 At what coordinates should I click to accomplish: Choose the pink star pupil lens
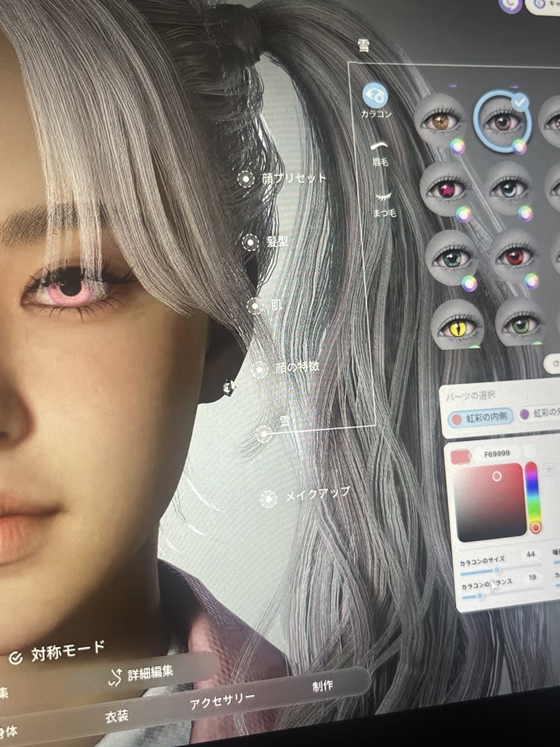pos(446,189)
